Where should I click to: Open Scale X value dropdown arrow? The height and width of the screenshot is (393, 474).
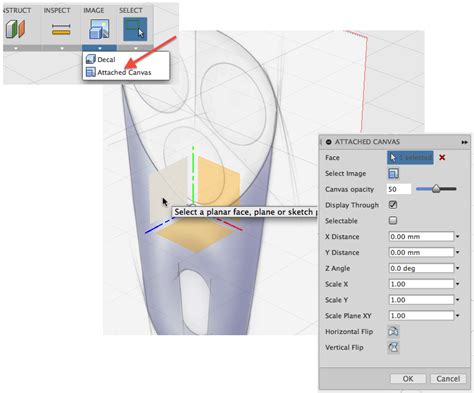(x=458, y=284)
